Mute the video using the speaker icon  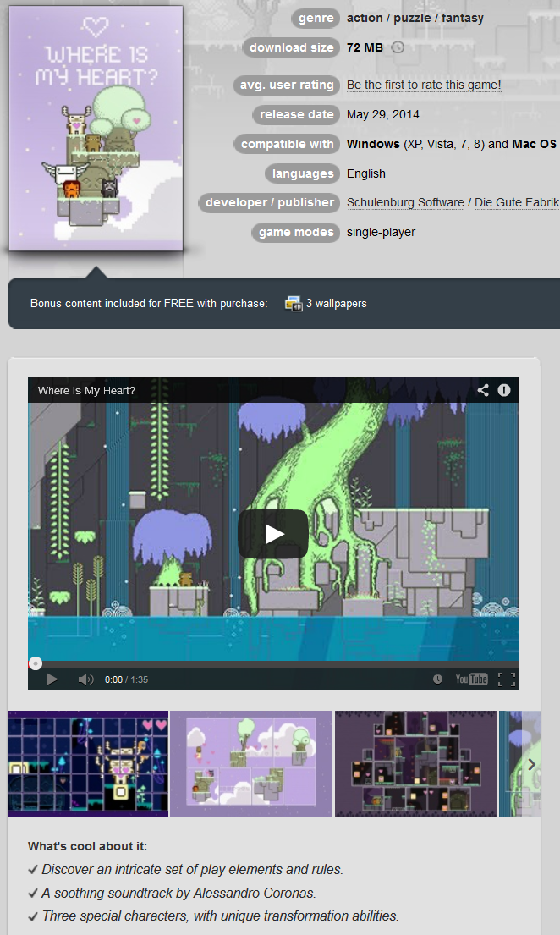click(x=86, y=679)
